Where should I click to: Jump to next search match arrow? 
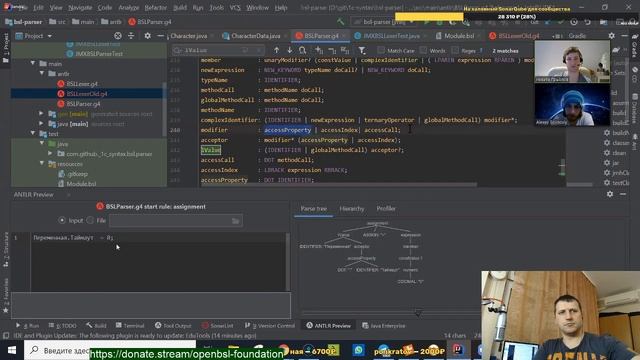(289, 50)
